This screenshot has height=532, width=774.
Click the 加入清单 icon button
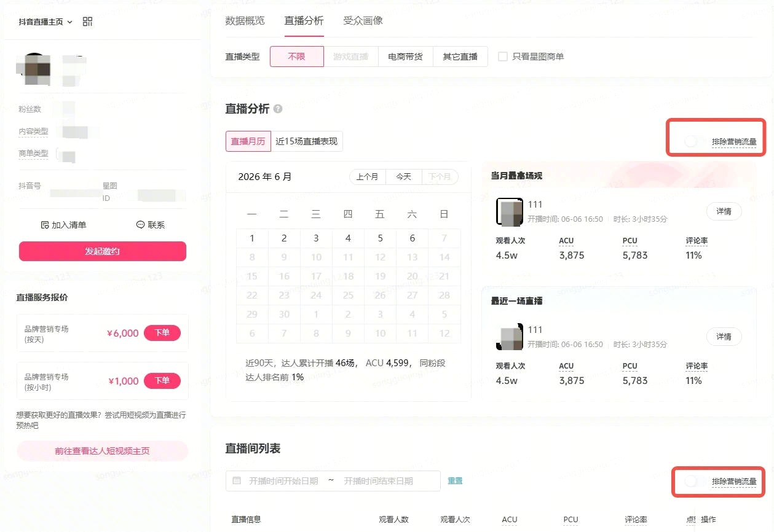tap(63, 225)
